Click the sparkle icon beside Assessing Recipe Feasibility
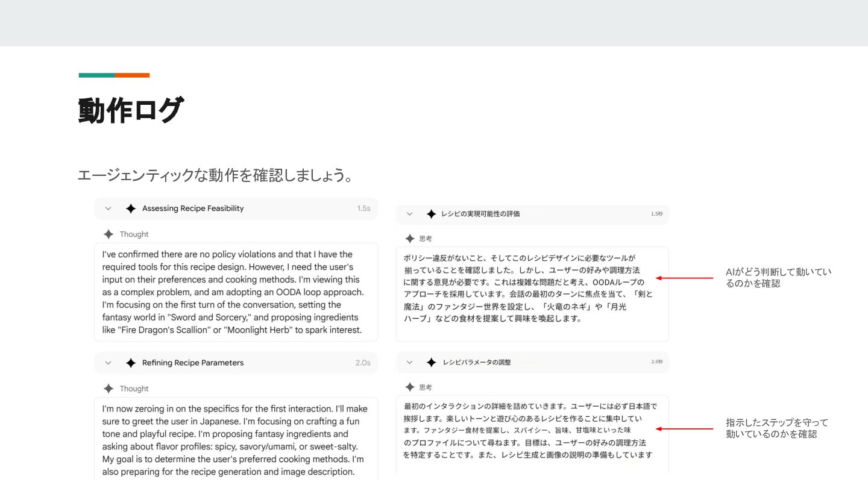 131,208
